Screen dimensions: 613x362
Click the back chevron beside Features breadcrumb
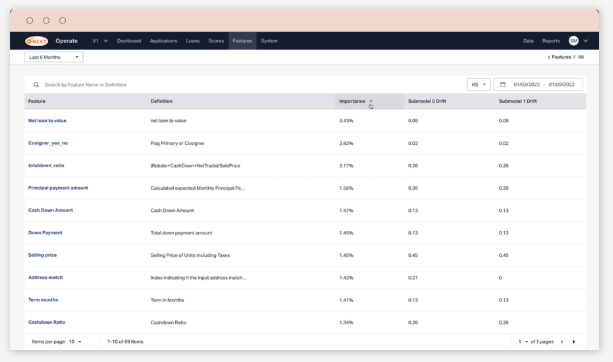pyautogui.click(x=548, y=57)
